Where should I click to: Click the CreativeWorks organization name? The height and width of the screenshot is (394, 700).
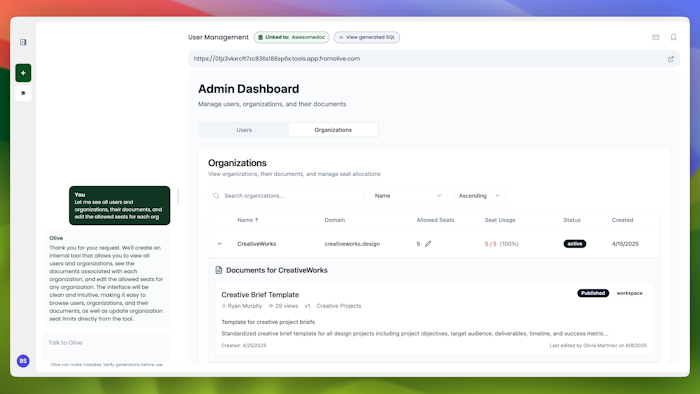[x=257, y=244]
